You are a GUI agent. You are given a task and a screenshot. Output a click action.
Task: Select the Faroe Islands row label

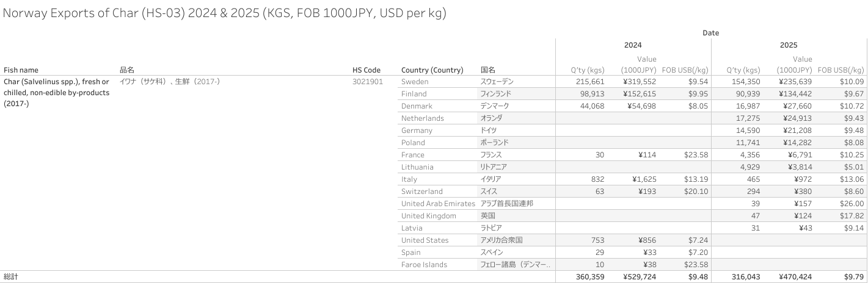(x=424, y=265)
